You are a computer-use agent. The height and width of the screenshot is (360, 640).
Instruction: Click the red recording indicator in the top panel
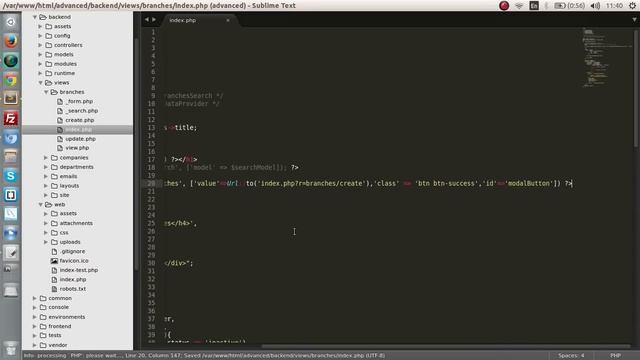pyautogui.click(x=504, y=6)
